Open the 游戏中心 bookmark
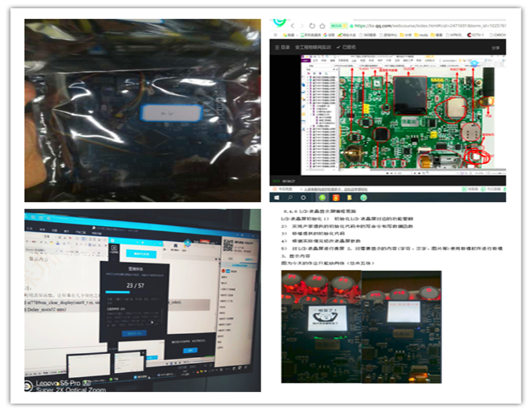This screenshot has width=532, height=412. tap(388, 35)
